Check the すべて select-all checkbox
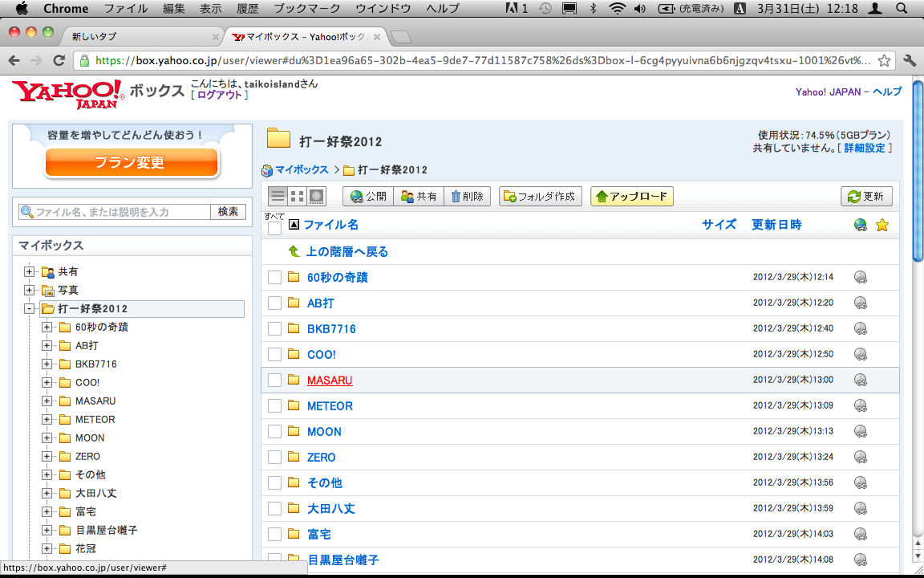Screen dimensions: 924x578 [x=274, y=228]
